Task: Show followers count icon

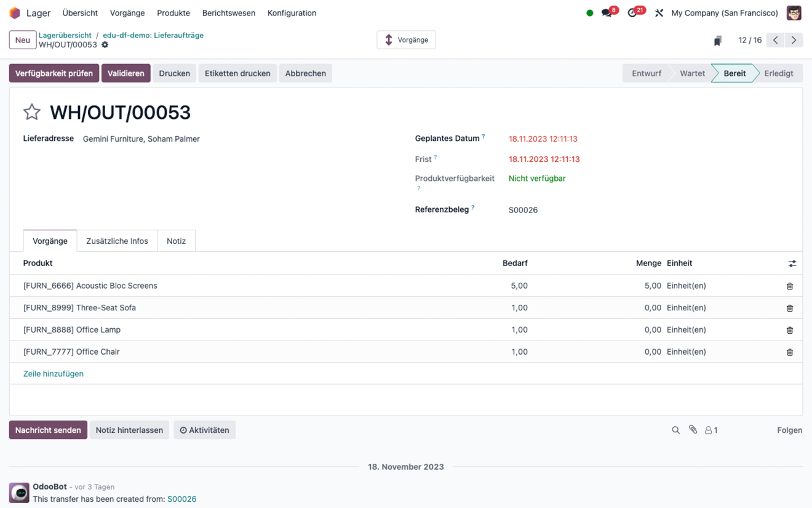Action: click(711, 430)
